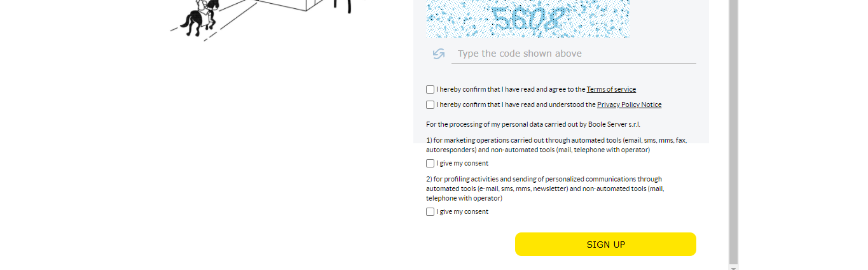The width and height of the screenshot is (868, 270).
Task: Open the Privacy Policy Notice link
Action: 629,104
